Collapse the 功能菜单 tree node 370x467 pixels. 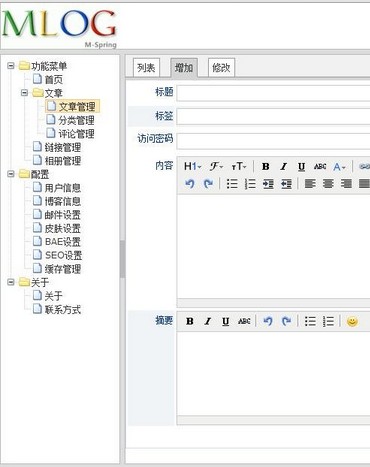pyautogui.click(x=11, y=66)
